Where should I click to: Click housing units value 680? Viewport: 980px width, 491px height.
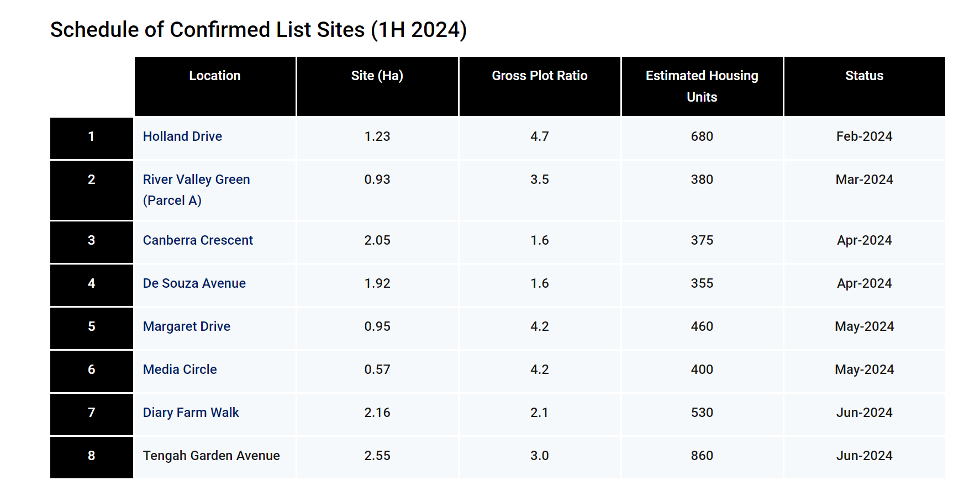tap(702, 136)
